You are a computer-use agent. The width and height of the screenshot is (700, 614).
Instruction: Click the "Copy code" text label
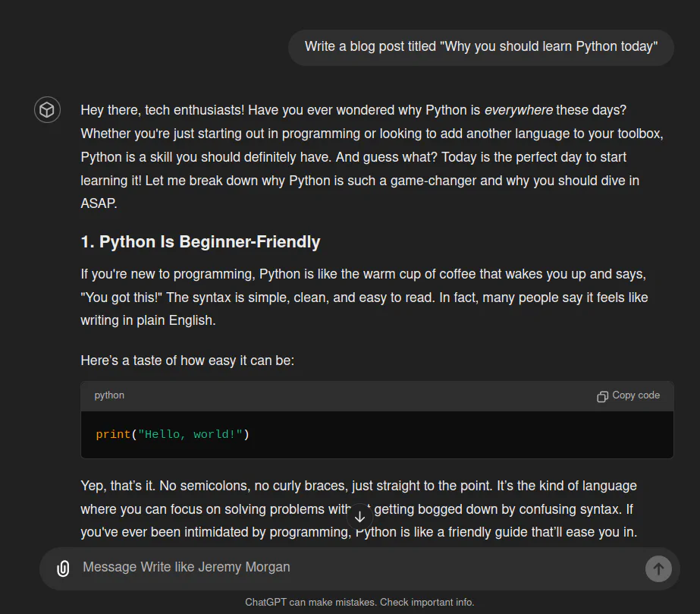click(x=636, y=395)
